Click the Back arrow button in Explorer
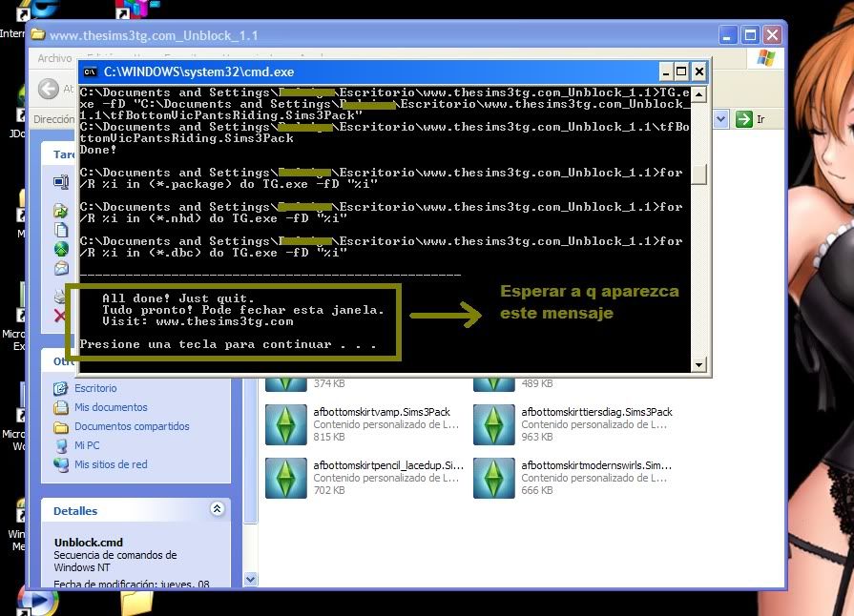Viewport: 854px width, 616px height. 48,89
